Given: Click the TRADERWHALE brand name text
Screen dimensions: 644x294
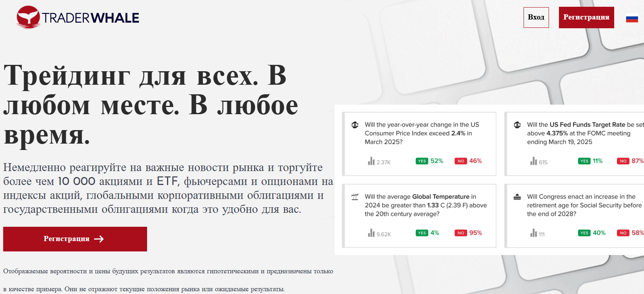Looking at the screenshot, I should (91, 18).
